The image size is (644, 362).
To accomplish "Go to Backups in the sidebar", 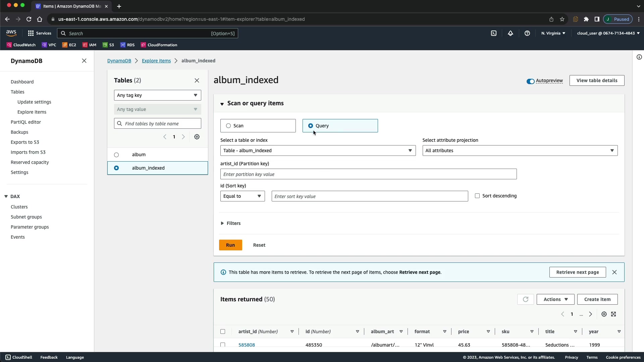I will coord(19,132).
